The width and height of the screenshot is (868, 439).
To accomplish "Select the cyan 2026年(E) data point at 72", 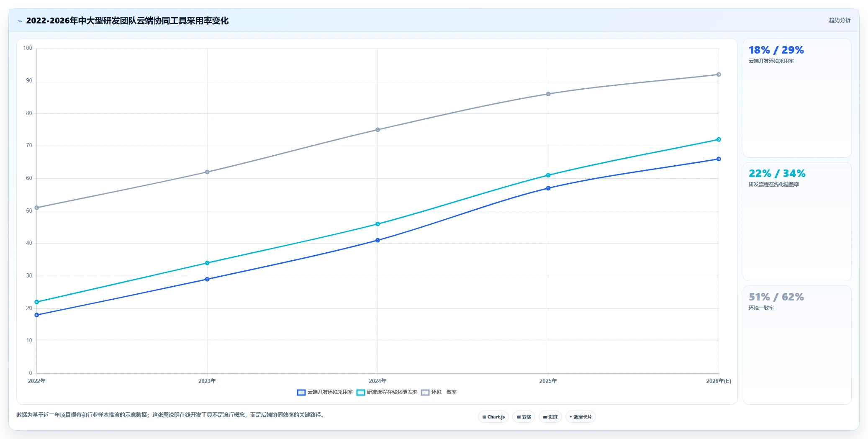I will coord(719,139).
